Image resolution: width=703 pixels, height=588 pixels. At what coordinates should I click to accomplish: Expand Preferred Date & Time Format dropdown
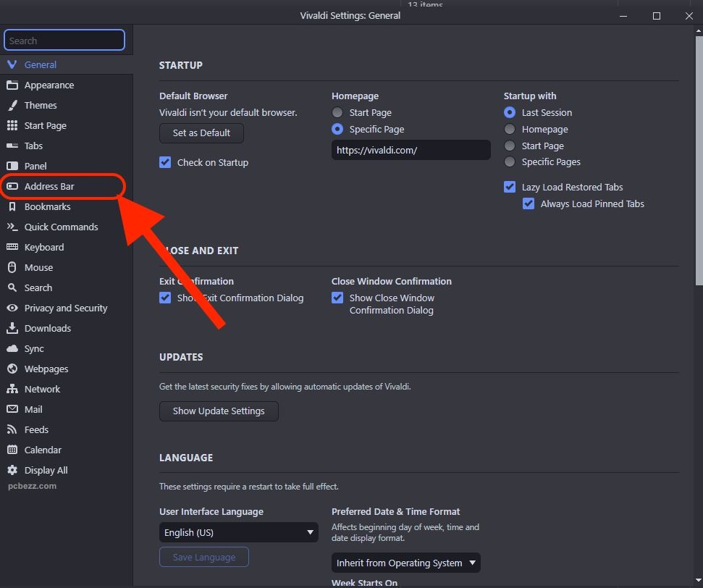click(405, 563)
